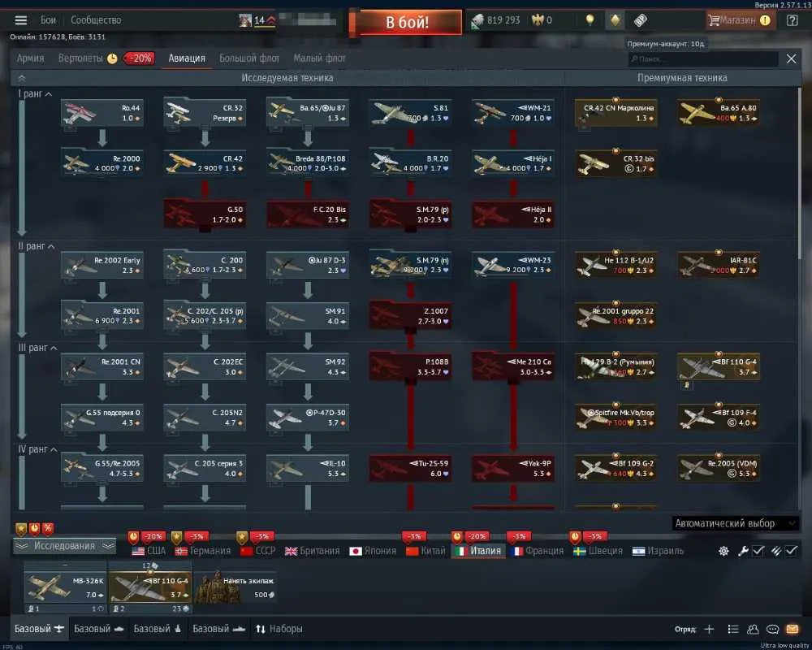
Task: Open the Сообщество menu
Action: coord(96,20)
